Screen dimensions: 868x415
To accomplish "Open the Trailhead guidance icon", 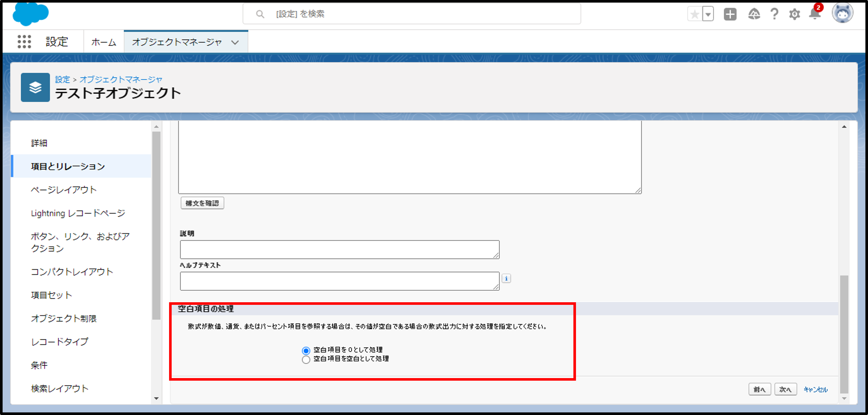I will coord(754,14).
